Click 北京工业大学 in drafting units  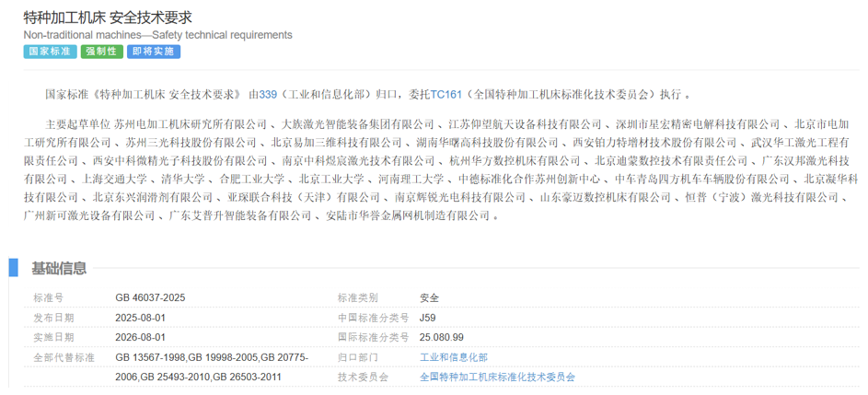click(331, 180)
